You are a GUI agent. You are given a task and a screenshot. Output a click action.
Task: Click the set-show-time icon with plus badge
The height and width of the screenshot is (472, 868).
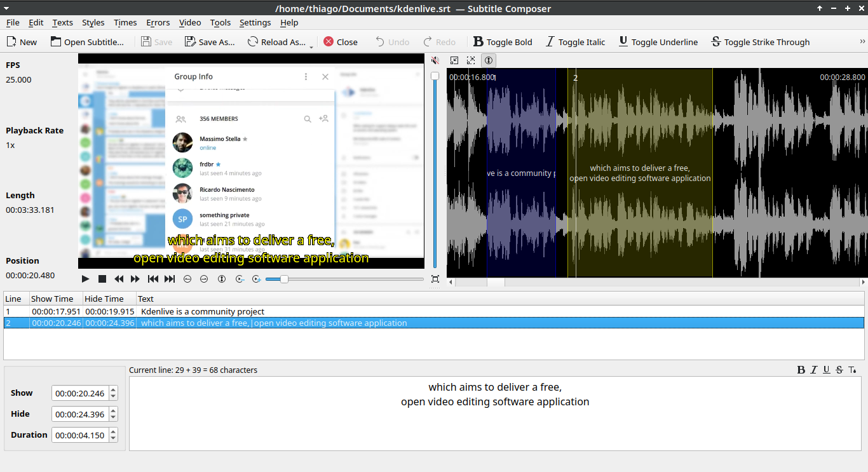pyautogui.click(x=257, y=279)
